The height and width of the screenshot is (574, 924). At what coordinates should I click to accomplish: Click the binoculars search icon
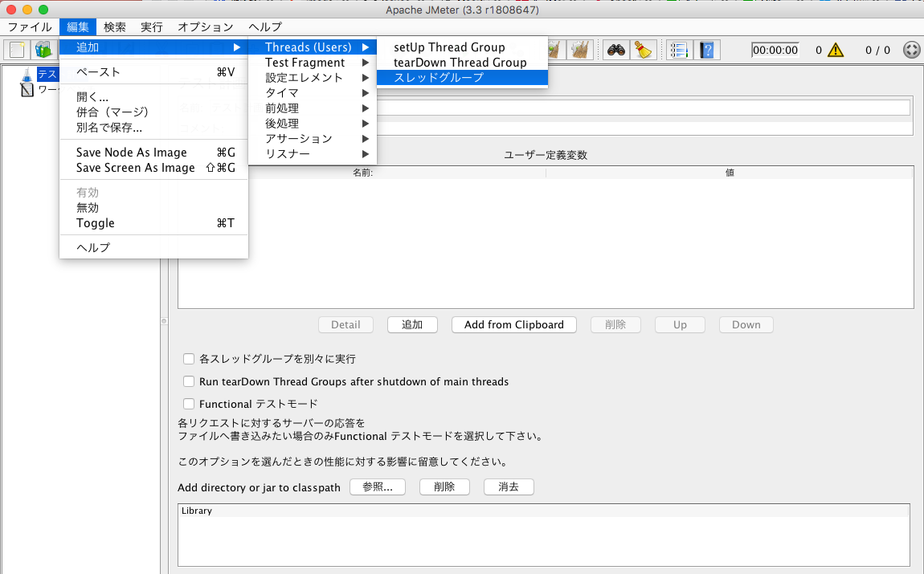point(616,50)
